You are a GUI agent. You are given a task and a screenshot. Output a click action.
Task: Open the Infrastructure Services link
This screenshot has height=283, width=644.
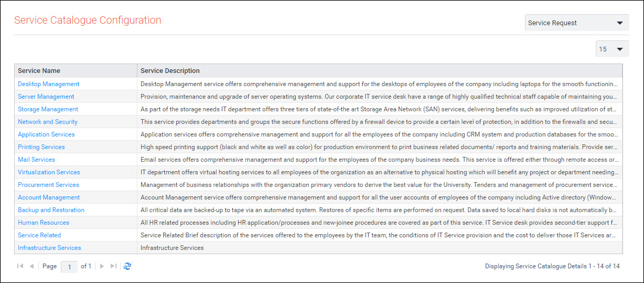point(49,248)
